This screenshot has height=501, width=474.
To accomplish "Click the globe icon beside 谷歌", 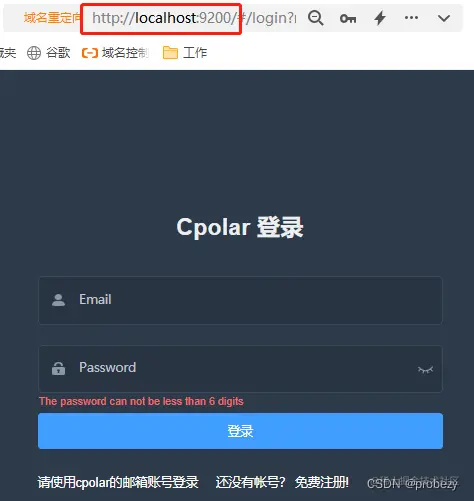I will pos(34,53).
